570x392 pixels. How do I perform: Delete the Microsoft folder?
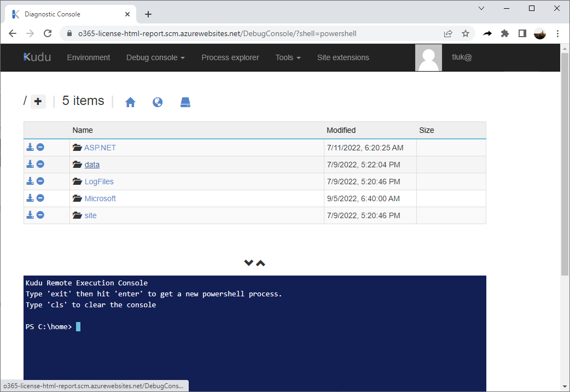[40, 198]
